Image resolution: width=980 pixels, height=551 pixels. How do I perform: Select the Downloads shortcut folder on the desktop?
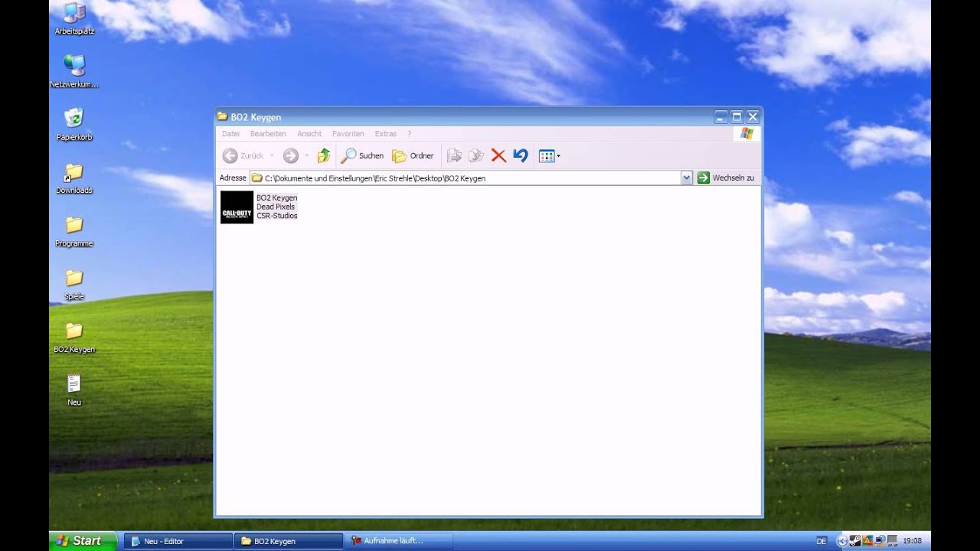[x=74, y=178]
